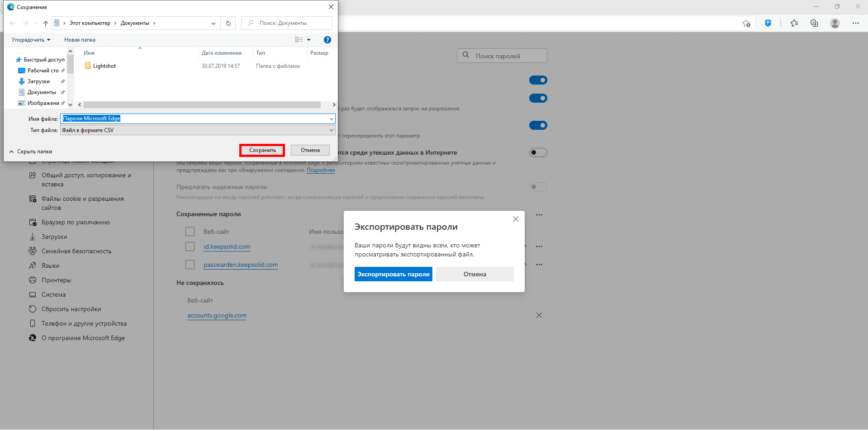Click the Save button in file dialog
This screenshot has width=868, height=431.
262,150
